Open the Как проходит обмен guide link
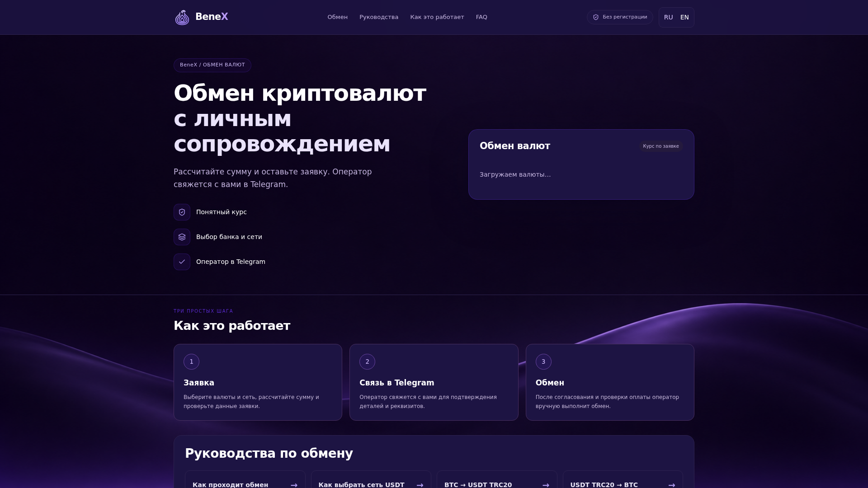 pyautogui.click(x=245, y=479)
